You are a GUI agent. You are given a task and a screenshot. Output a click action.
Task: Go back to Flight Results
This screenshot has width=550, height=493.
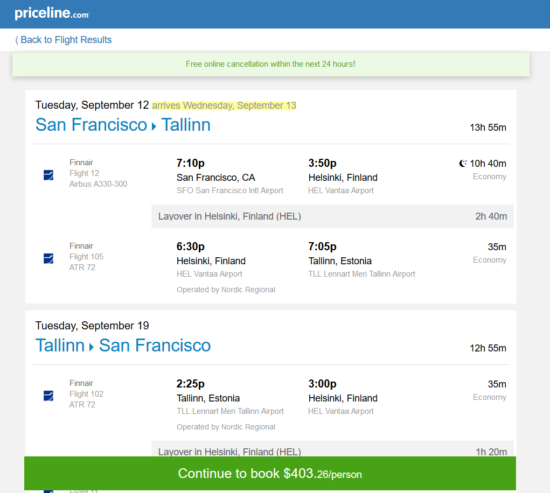coord(63,40)
